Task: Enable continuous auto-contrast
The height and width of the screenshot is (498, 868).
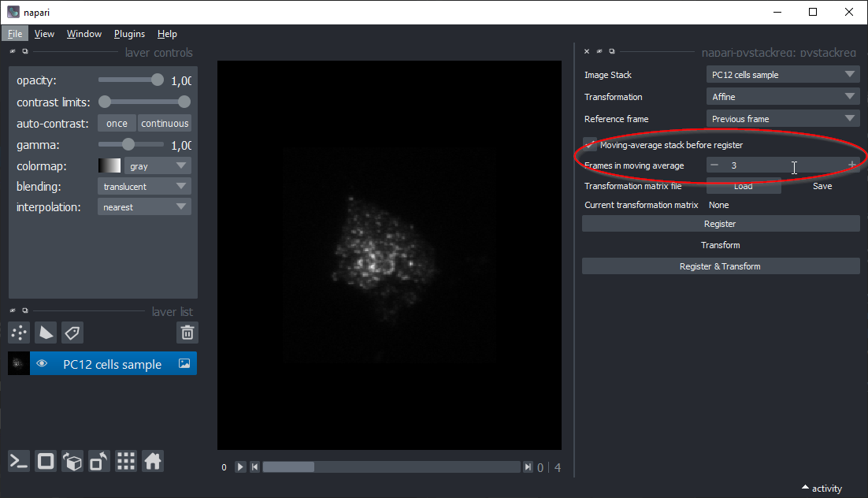Action: [x=165, y=124]
